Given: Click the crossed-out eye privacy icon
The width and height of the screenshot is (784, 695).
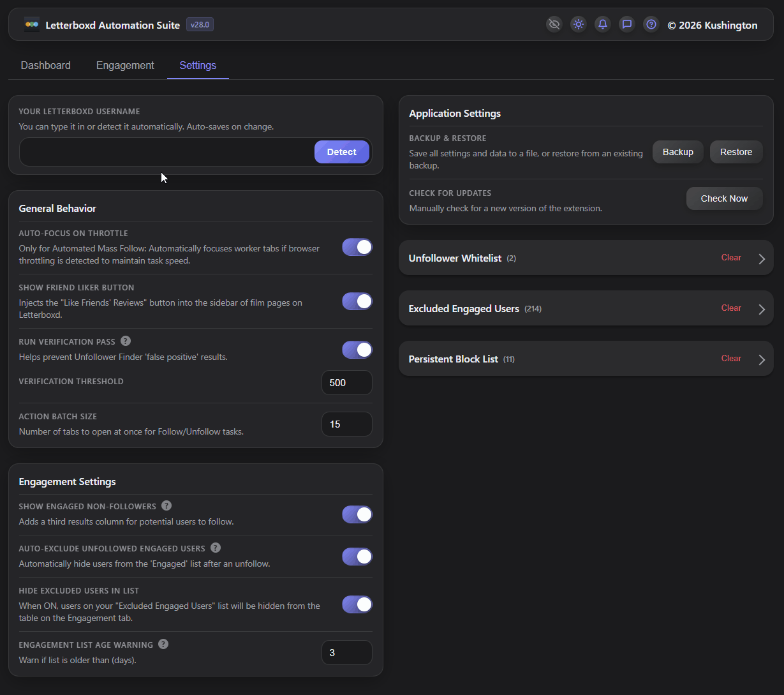Looking at the screenshot, I should coord(554,24).
